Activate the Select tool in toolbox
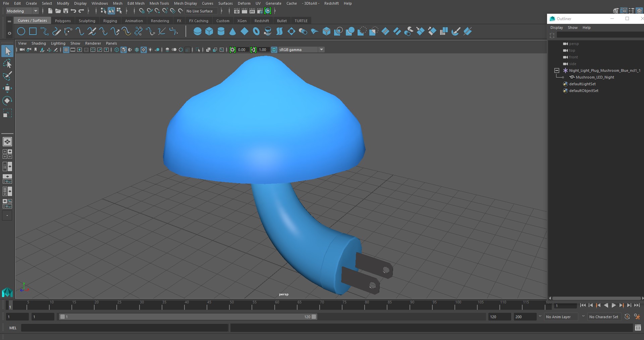Viewport: 644px width, 340px height. [7, 51]
